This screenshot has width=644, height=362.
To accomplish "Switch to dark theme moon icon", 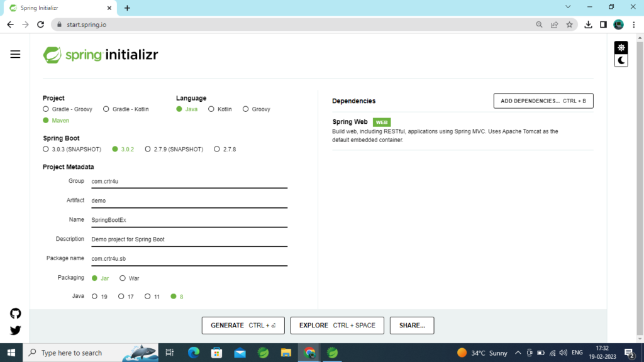I will point(621,60).
